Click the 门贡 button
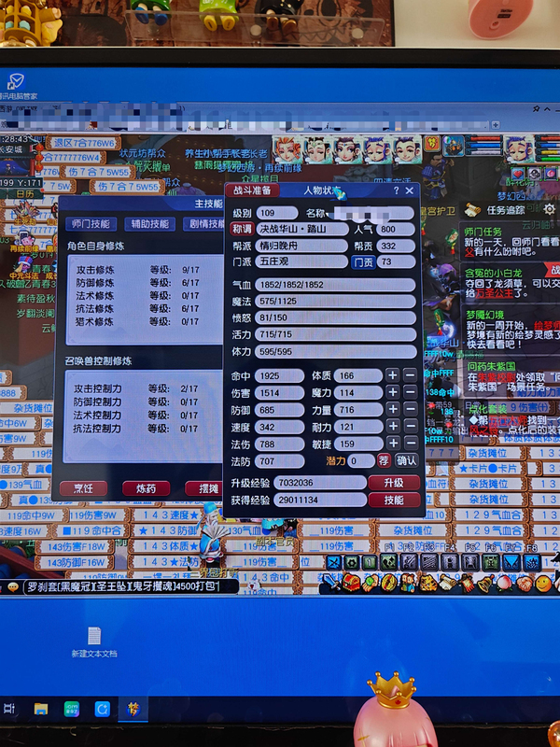This screenshot has width=560, height=747. (x=363, y=262)
